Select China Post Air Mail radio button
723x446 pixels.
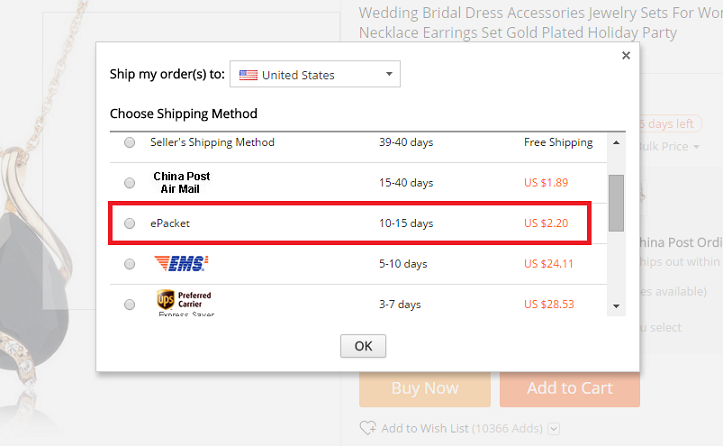[130, 183]
